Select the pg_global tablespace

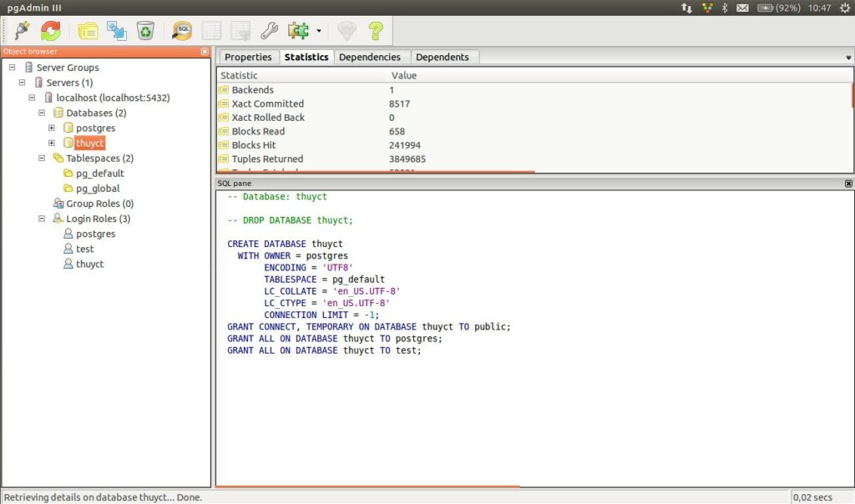[98, 189]
